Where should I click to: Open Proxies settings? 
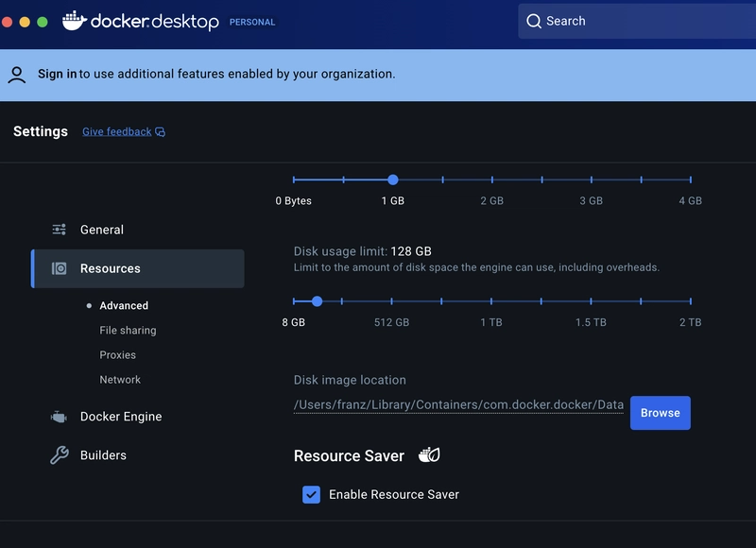pos(117,354)
